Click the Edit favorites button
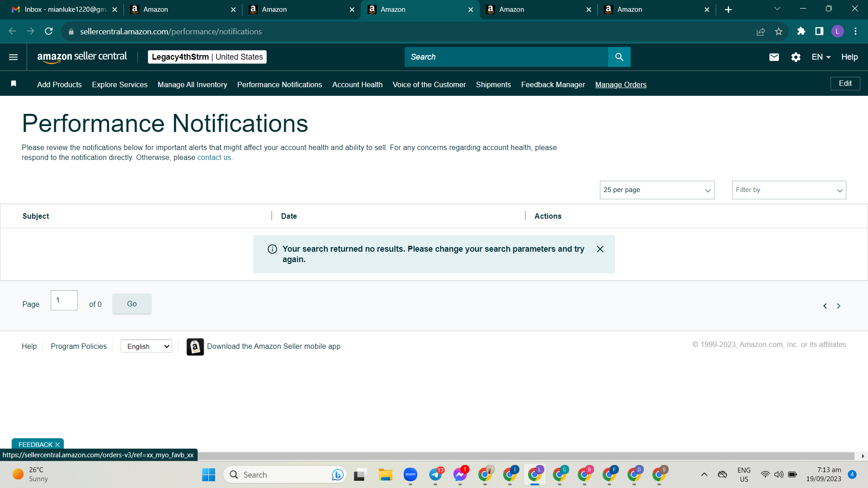Viewport: 868px width, 488px height. pos(845,84)
